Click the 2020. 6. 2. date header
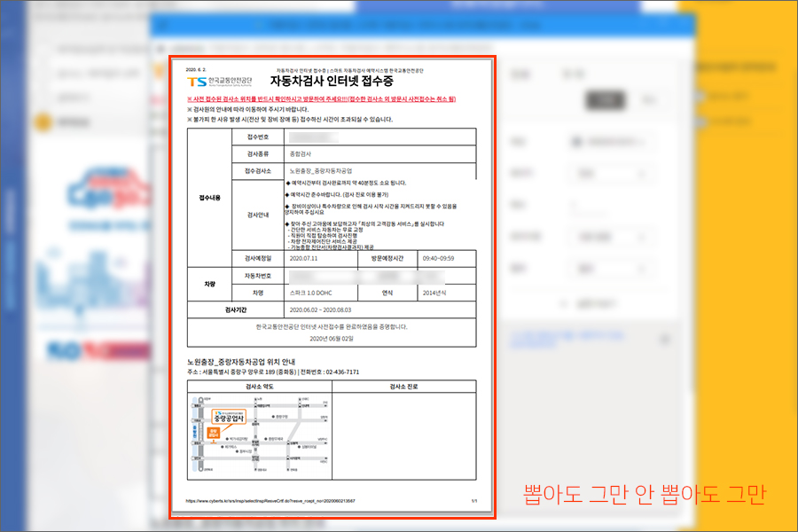The height and width of the screenshot is (532, 798). (196, 70)
